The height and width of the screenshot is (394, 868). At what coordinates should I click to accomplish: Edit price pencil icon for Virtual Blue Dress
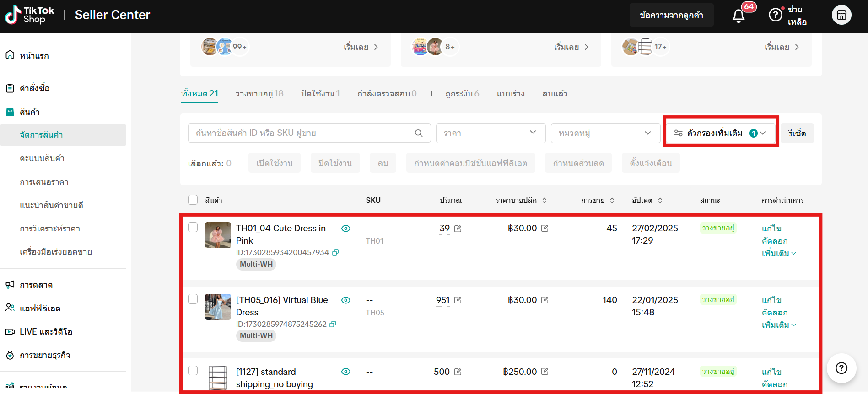coord(545,300)
